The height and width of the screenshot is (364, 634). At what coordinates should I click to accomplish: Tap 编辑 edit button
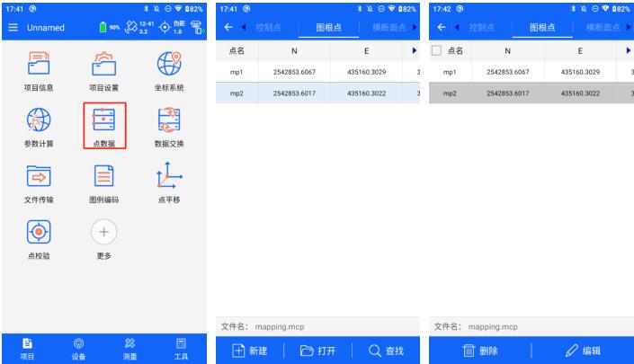point(583,351)
